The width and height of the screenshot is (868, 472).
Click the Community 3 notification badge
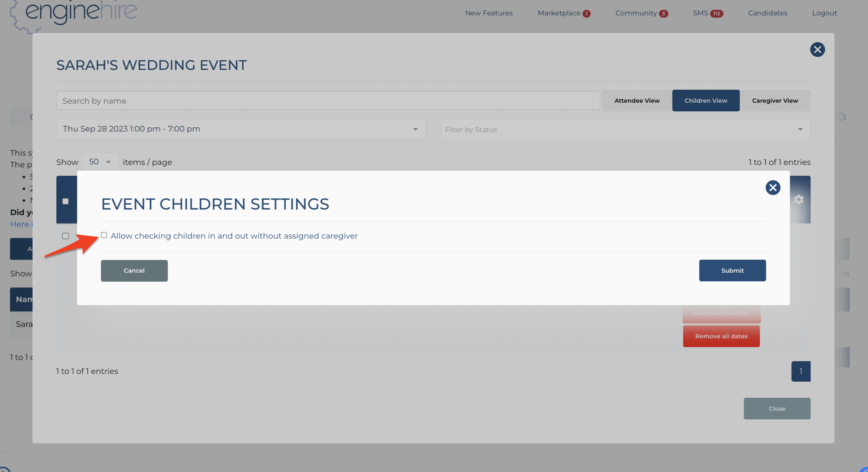coord(663,14)
